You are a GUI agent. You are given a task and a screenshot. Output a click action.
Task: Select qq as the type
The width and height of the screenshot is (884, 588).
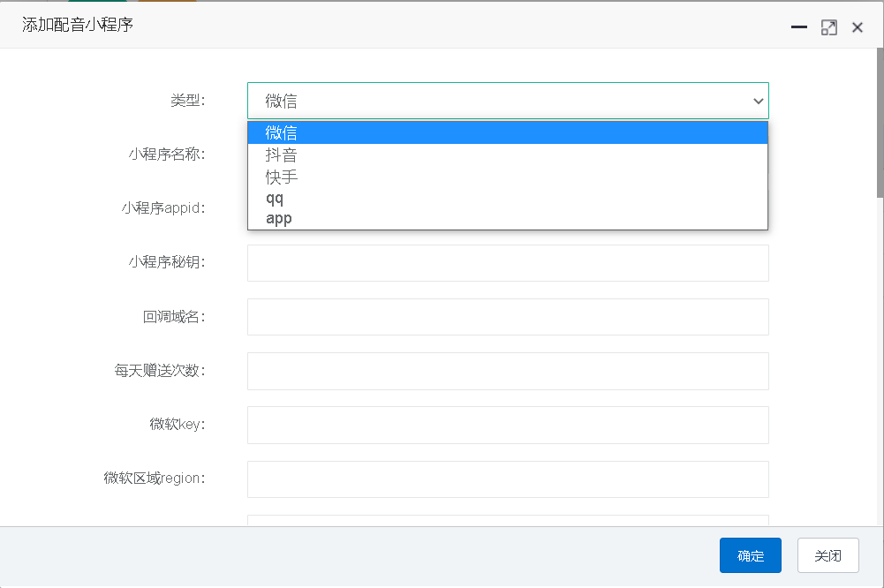(507, 198)
